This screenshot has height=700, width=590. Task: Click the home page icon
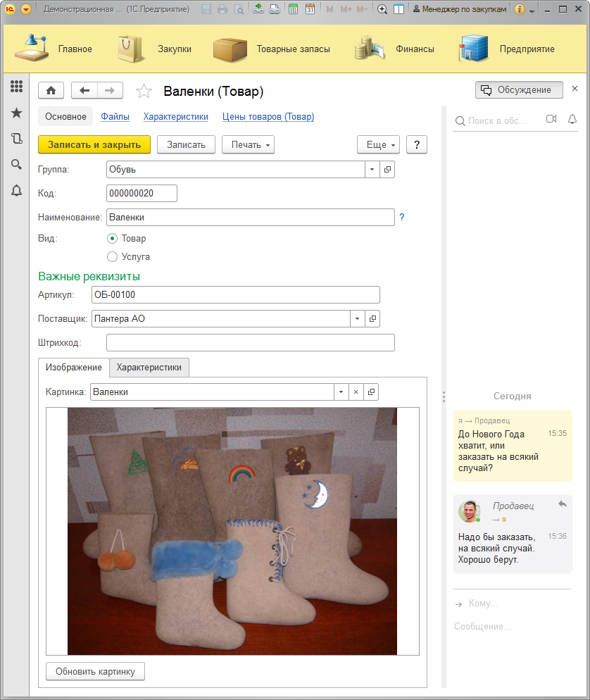tap(51, 90)
